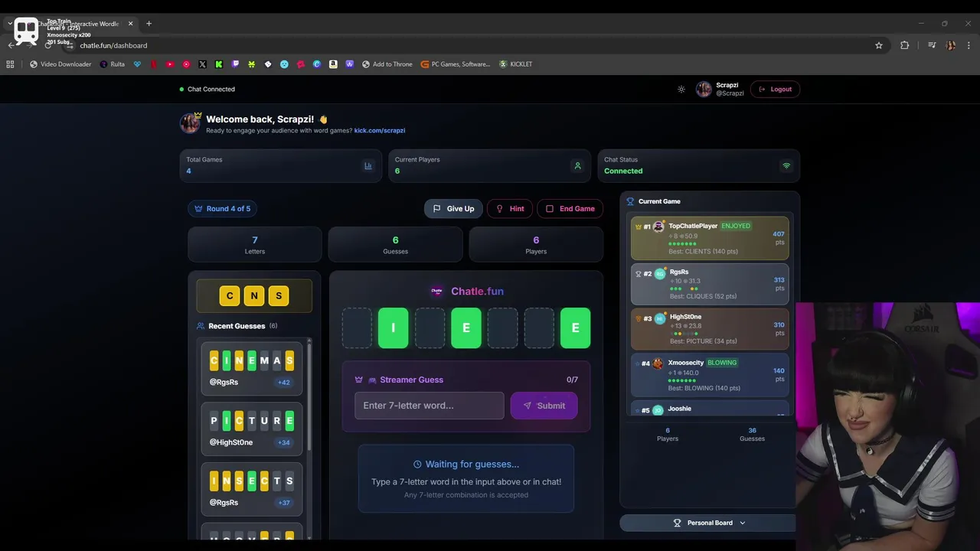Open the media controls icon in Chrome

coord(932,45)
